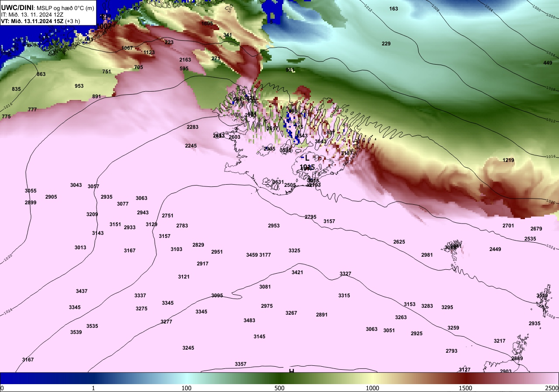The width and height of the screenshot is (559, 392).
Task: Click the map value '1219'
Action: click(508, 160)
